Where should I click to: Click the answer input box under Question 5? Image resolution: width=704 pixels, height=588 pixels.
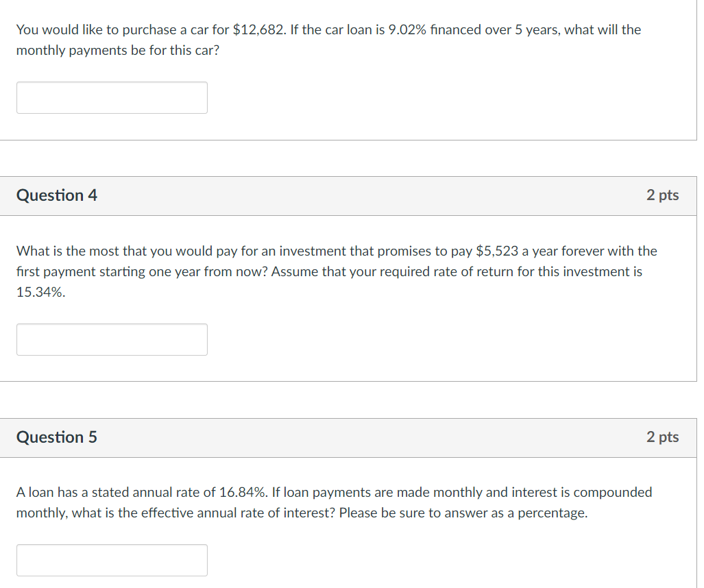click(112, 560)
